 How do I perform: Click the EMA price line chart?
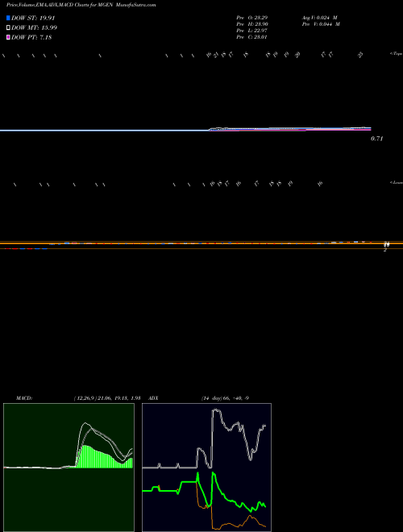coord(185,130)
